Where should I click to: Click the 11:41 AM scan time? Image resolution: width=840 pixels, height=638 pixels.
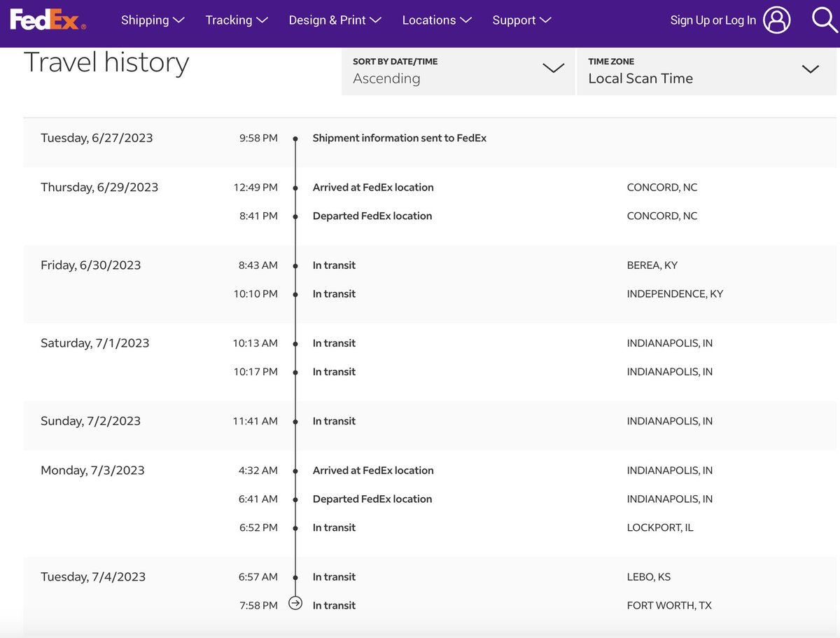tap(255, 421)
